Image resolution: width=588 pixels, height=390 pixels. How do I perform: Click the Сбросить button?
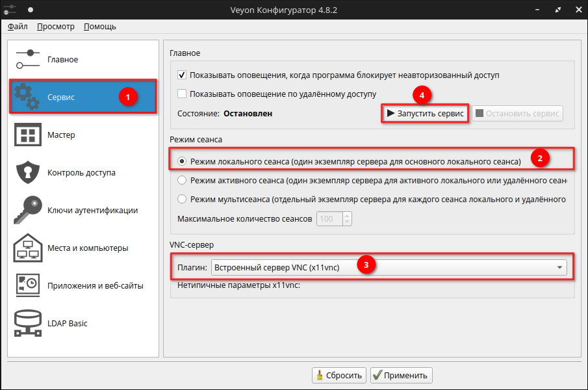pyautogui.click(x=339, y=375)
